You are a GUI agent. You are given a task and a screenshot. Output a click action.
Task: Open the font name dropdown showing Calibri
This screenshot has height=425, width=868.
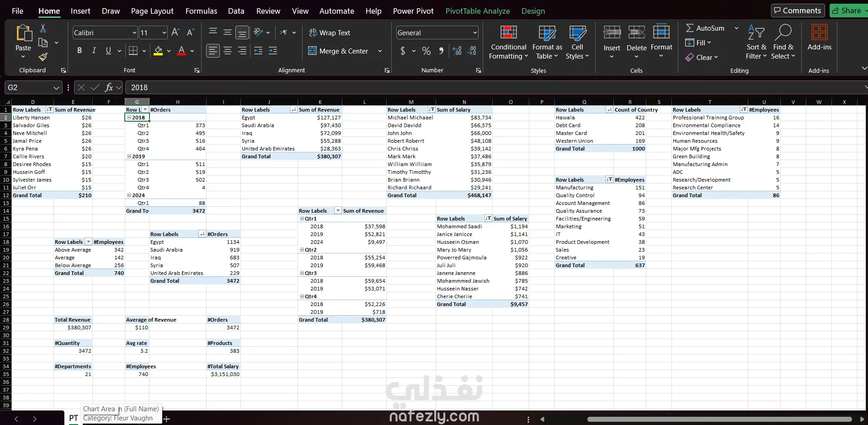click(x=134, y=33)
